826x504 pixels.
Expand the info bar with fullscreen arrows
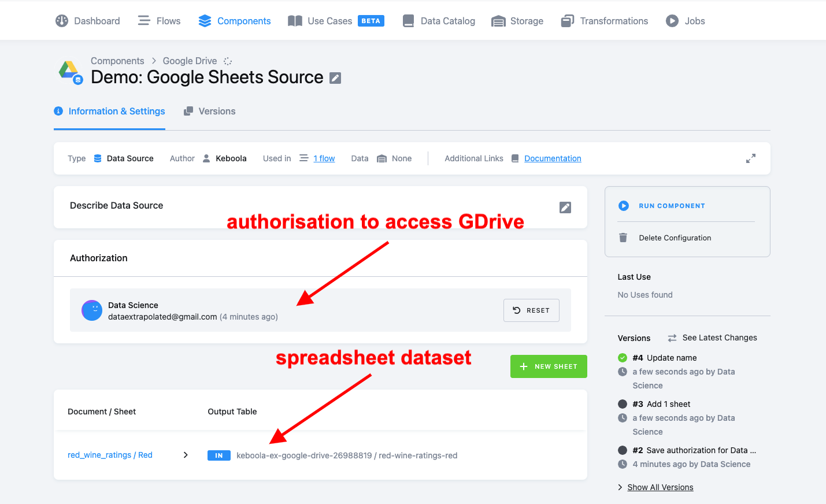pyautogui.click(x=750, y=158)
